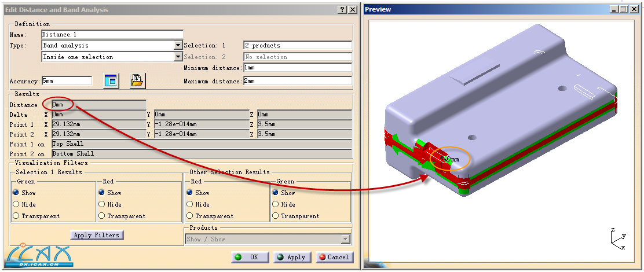Select Show under Other Selection Red

click(190, 192)
